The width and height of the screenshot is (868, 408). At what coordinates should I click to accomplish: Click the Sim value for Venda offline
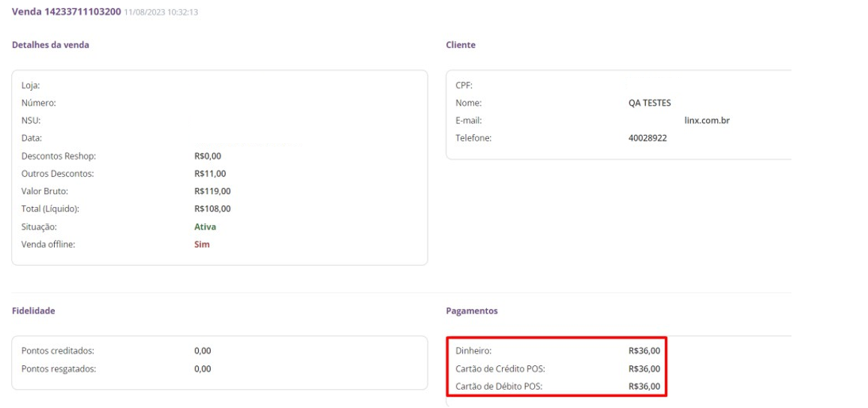(x=202, y=244)
